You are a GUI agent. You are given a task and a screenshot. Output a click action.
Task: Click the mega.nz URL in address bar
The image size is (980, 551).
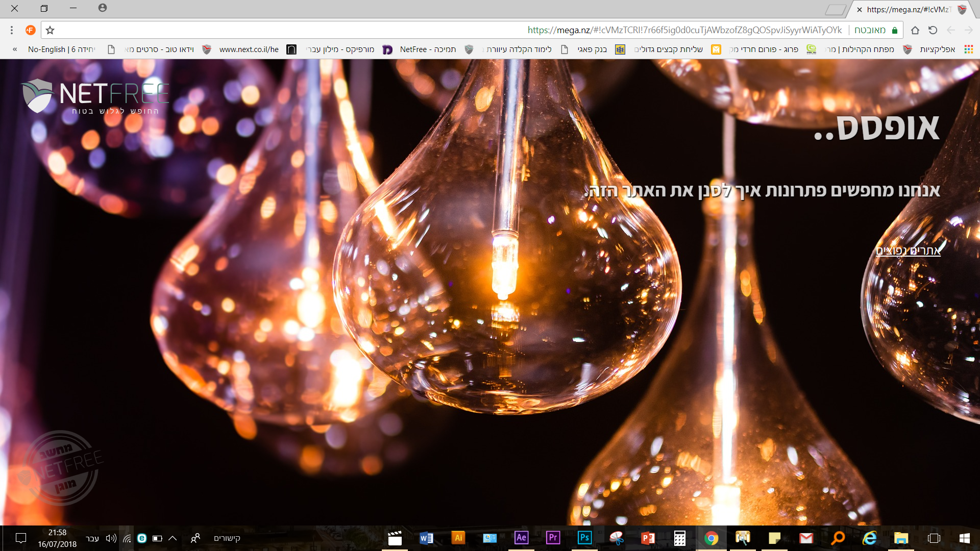pos(684,30)
